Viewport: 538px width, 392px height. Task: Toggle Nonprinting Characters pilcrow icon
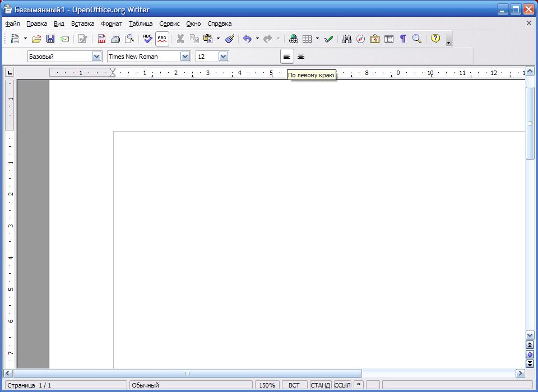403,39
